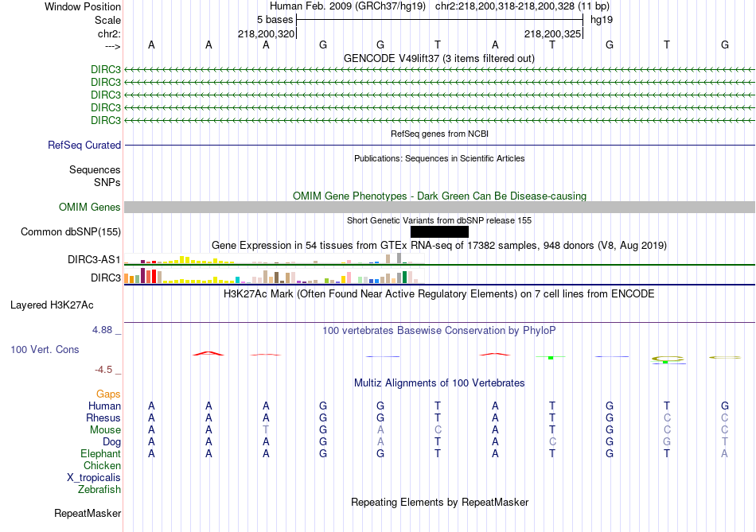756x532 pixels.
Task: Open the OMIM Gene Phenotypes track title
Action: pos(440,196)
